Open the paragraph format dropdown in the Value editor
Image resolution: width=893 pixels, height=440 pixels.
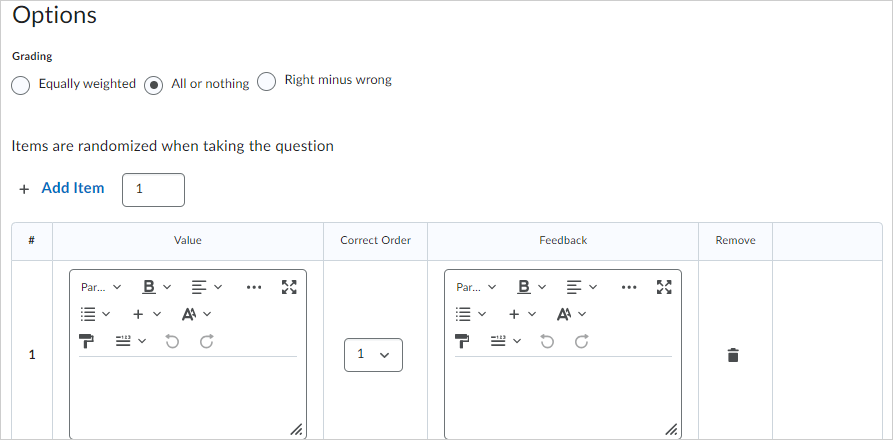point(100,287)
